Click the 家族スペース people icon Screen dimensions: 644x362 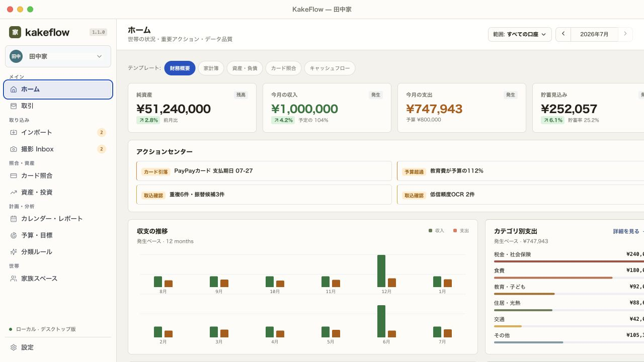click(14, 279)
